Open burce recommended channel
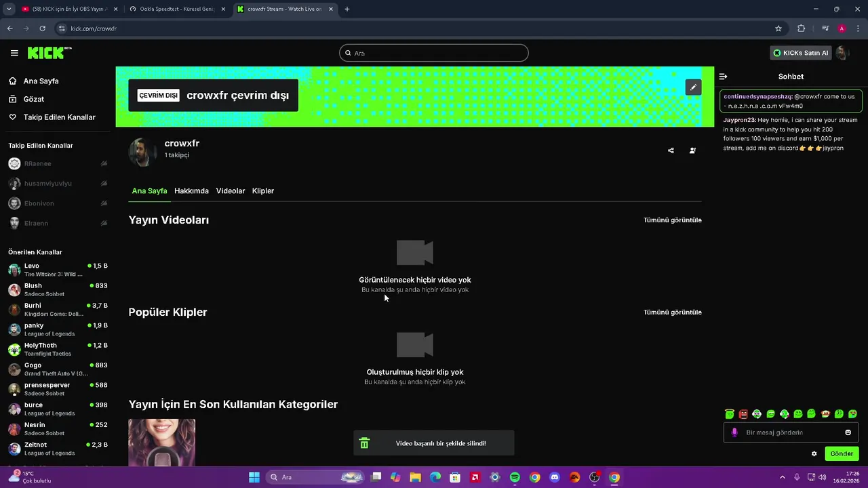868x488 pixels. (58, 409)
